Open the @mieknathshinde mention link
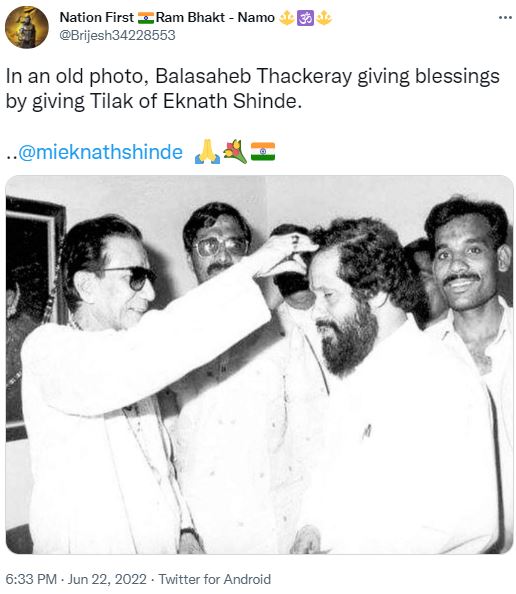516x594 pixels. 100,152
